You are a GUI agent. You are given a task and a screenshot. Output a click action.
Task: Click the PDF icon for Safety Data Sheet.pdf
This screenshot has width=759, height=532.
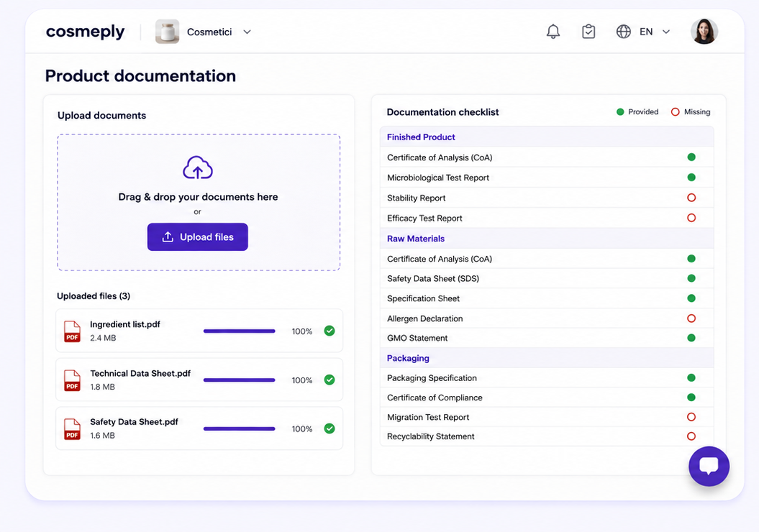click(72, 429)
